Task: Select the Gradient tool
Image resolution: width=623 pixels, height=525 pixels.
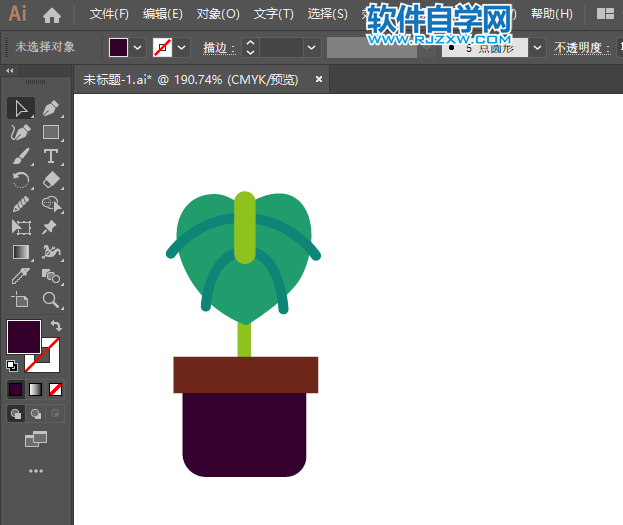Action: (20, 252)
